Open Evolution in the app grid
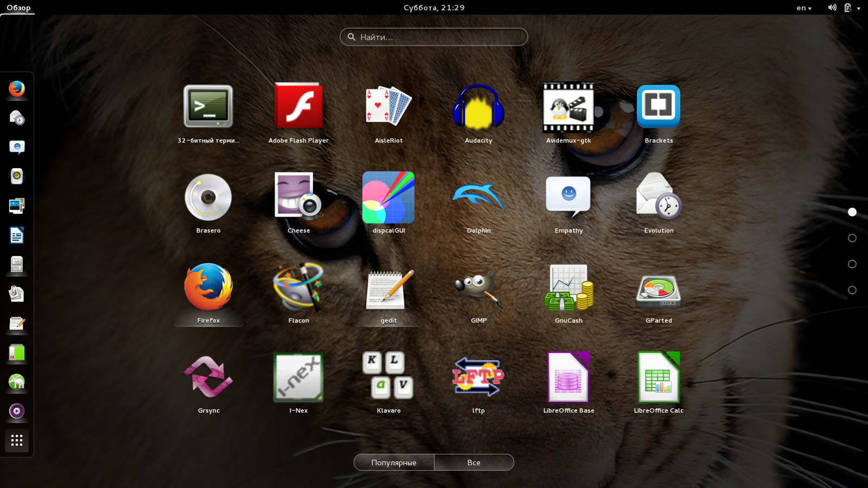This screenshot has height=488, width=868. (x=659, y=197)
